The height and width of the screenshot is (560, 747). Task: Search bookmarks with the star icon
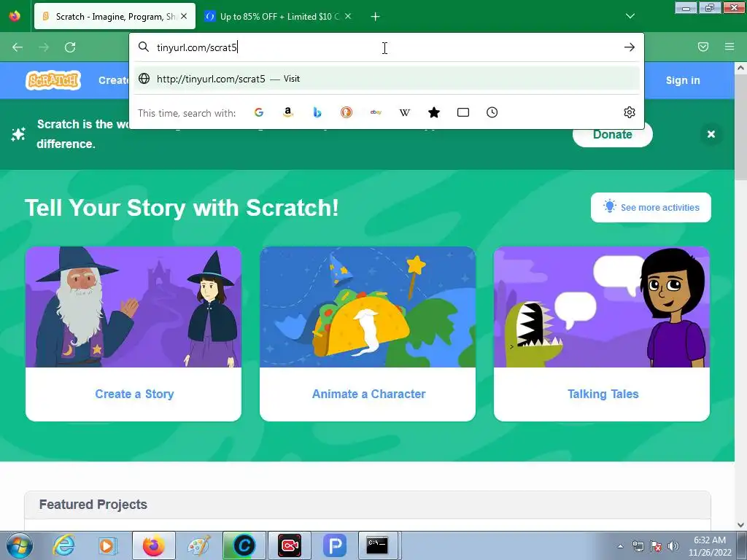[x=434, y=112]
